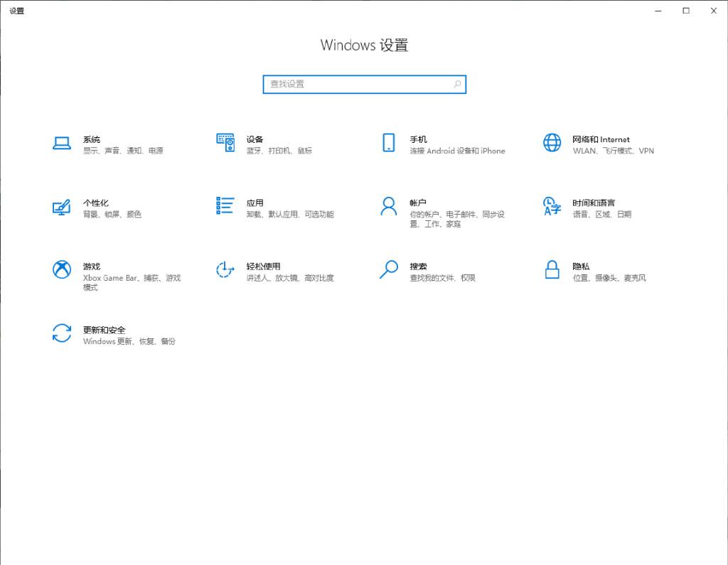Open the 游戏 Xbox icon
The image size is (728, 565).
pos(62,269)
